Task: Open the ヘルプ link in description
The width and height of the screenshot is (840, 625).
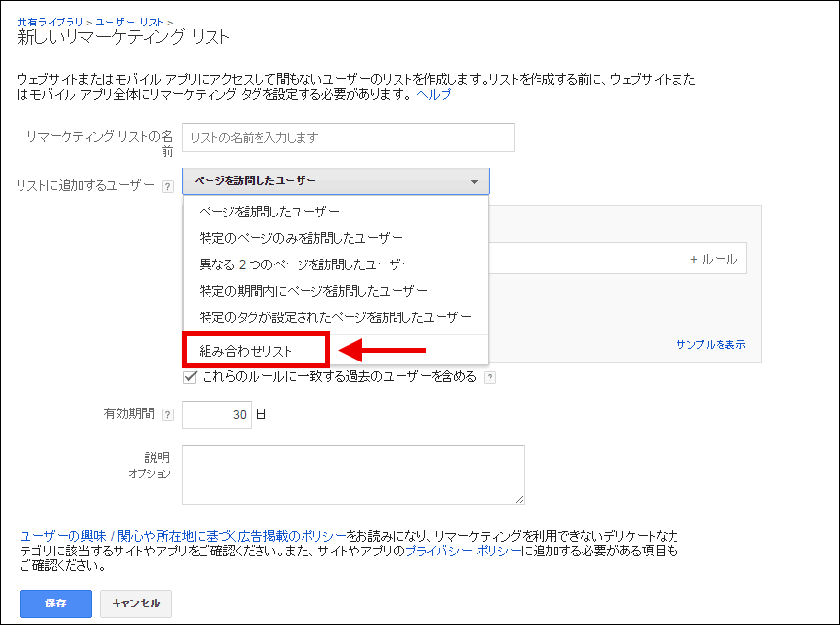Action: click(434, 95)
